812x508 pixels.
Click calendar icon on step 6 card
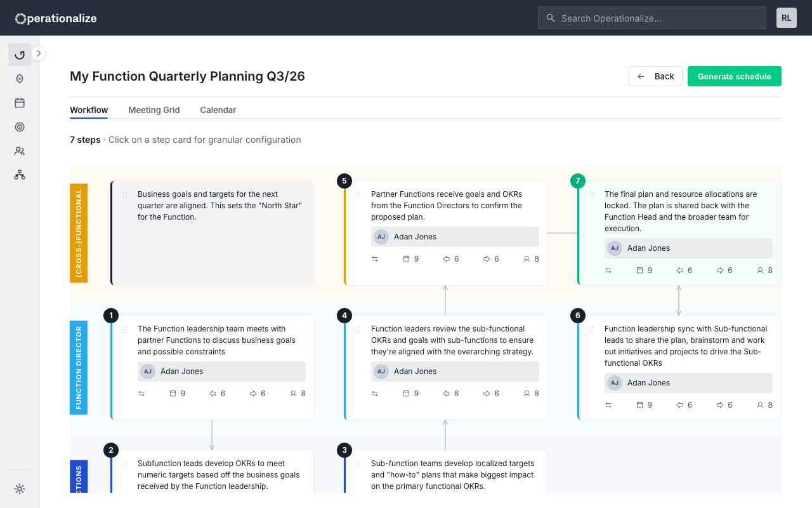click(640, 405)
